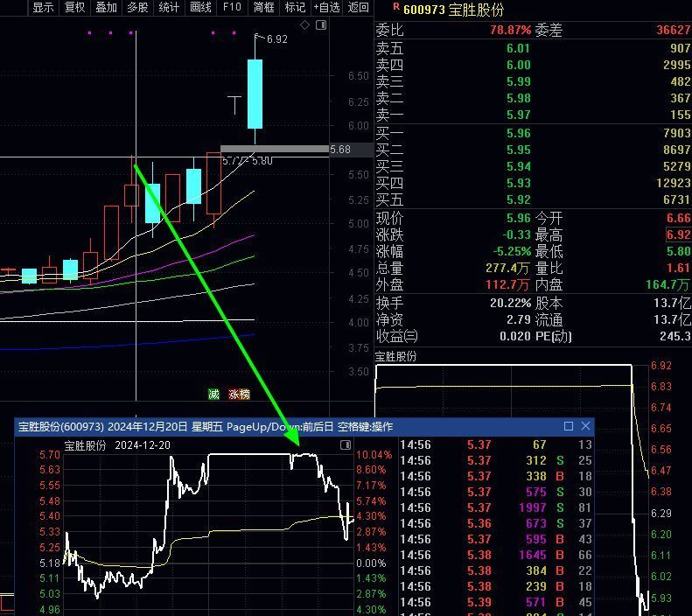Click the trade row with volume 1997
692x616 pixels.
[495, 507]
